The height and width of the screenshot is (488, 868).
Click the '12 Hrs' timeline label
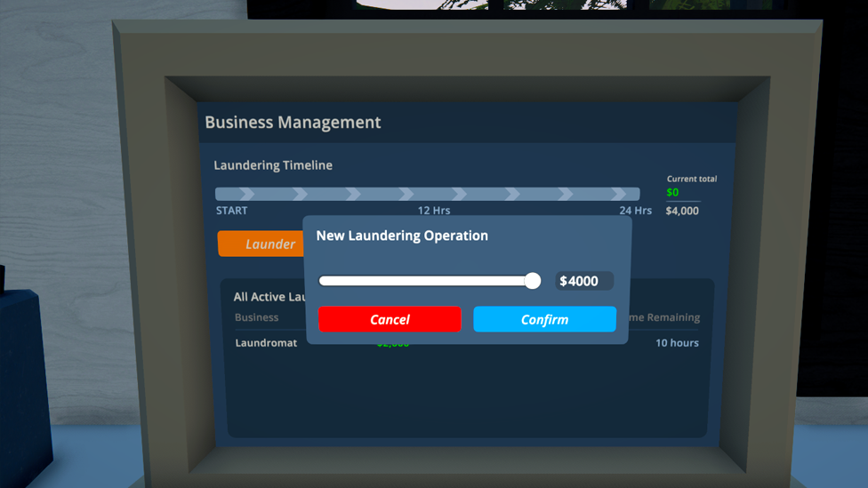[434, 211]
